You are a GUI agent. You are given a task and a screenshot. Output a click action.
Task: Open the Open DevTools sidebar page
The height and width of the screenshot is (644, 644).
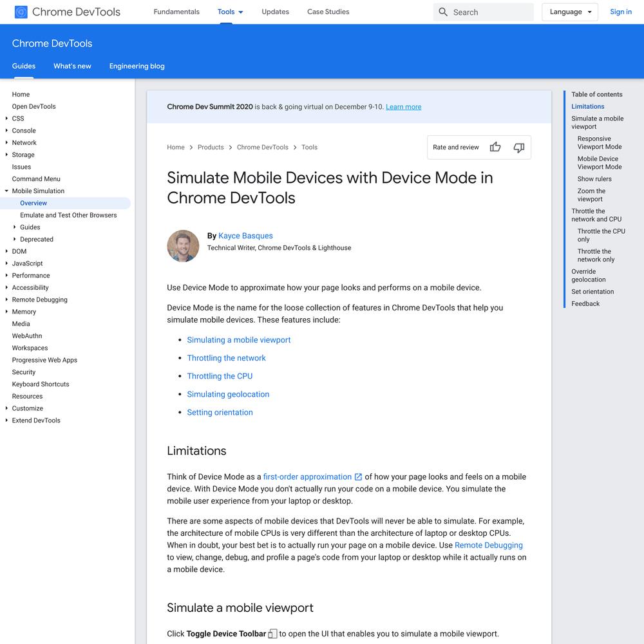(x=33, y=106)
